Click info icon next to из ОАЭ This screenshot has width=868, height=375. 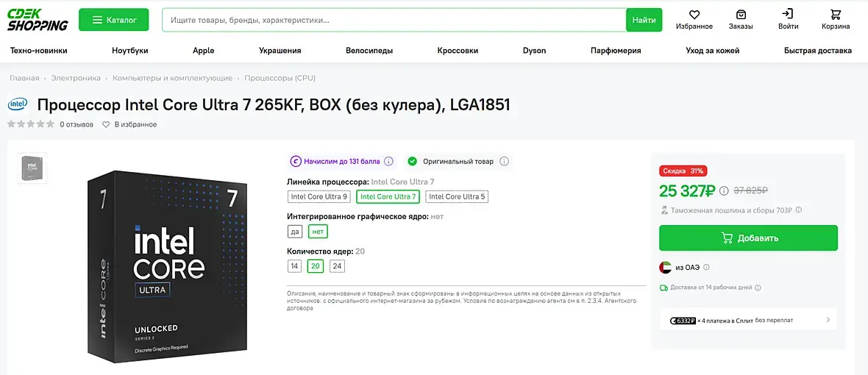point(706,267)
